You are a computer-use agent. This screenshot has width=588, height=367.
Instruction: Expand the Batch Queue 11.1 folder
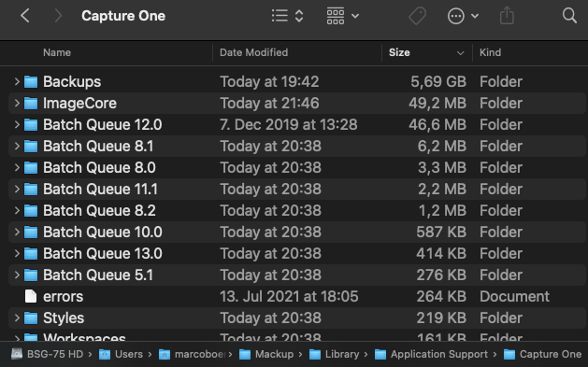tap(17, 189)
